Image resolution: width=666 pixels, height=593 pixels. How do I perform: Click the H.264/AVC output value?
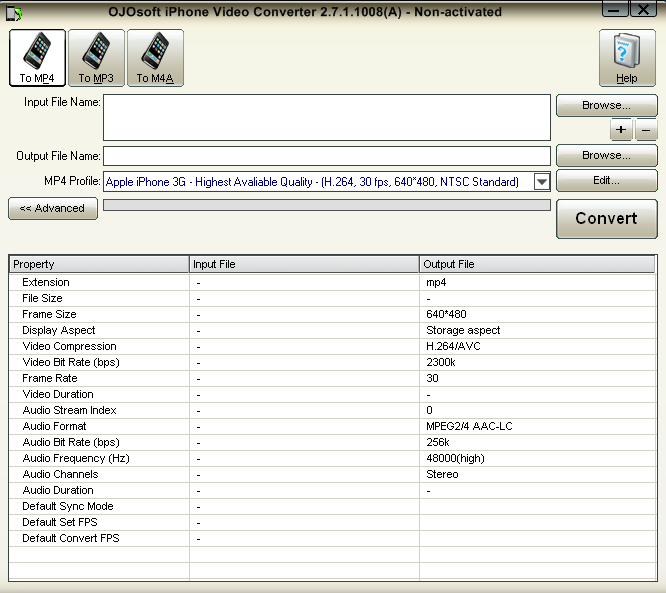click(453, 347)
